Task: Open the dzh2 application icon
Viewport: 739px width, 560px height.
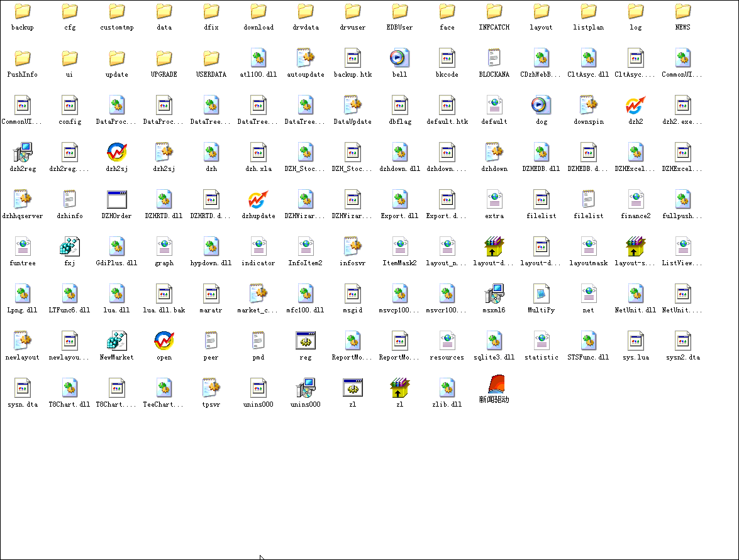Action: 635,105
